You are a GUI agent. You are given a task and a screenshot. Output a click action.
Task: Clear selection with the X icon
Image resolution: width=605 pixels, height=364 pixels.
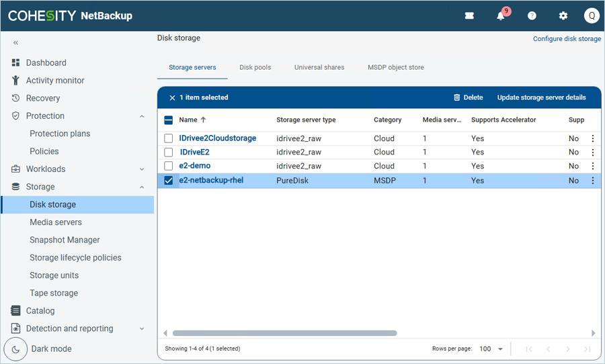click(172, 97)
